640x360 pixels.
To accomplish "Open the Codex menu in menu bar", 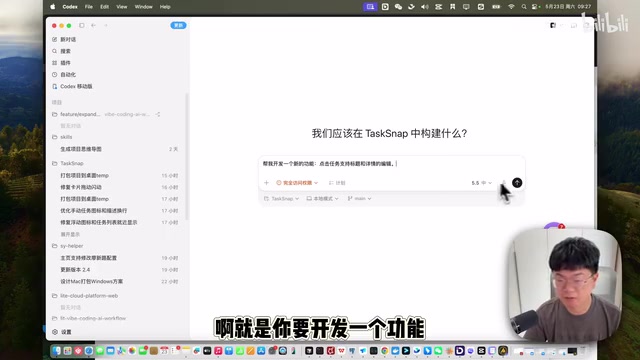I will click(x=70, y=7).
